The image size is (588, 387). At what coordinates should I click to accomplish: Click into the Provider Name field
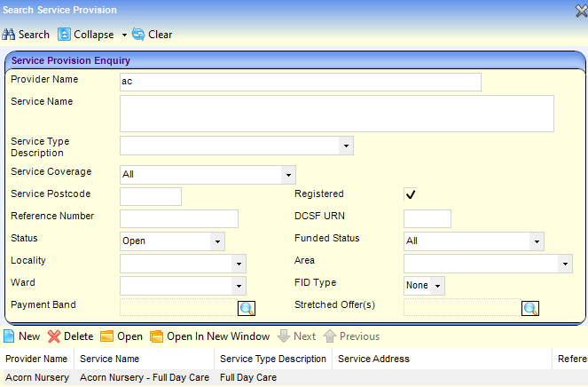[300, 83]
